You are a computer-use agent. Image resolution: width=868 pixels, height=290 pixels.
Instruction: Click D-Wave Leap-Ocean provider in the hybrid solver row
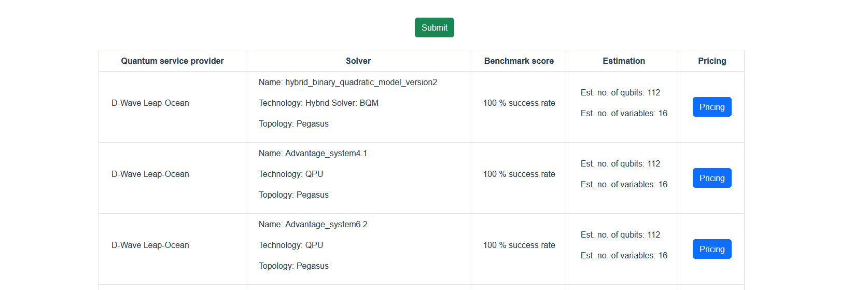[x=150, y=103]
